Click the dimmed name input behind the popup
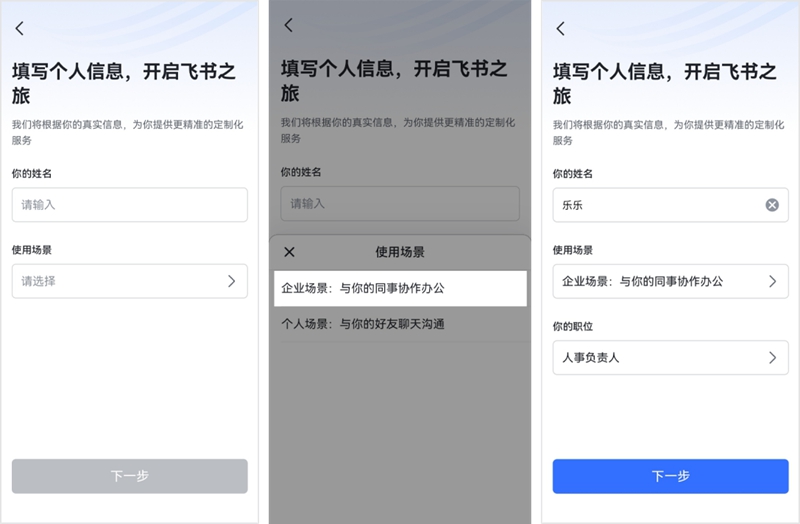The width and height of the screenshot is (800, 524). point(400,203)
